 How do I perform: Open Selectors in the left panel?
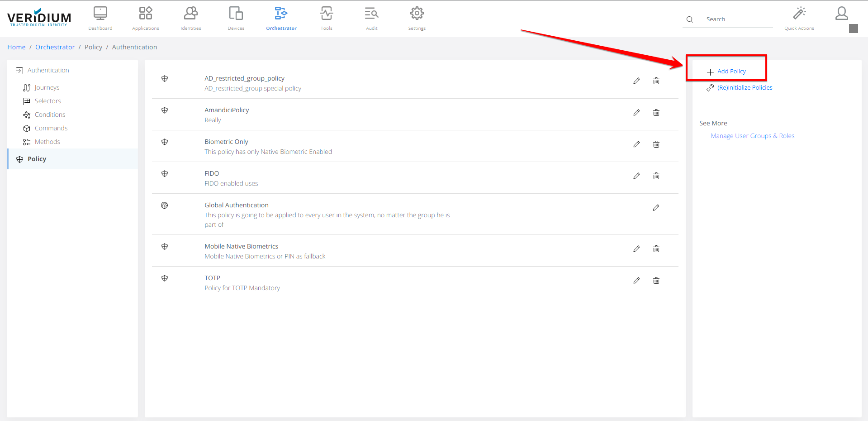point(47,101)
